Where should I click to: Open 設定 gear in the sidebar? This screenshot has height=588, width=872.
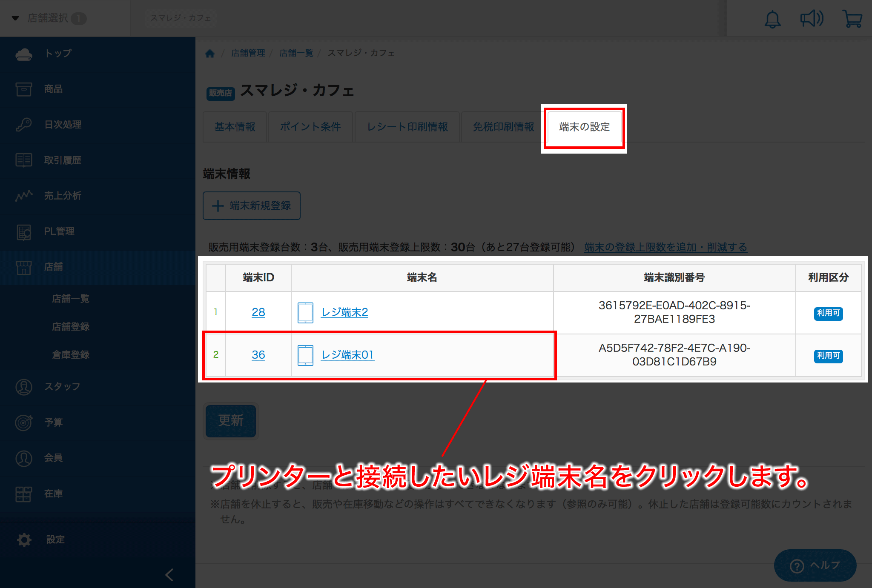pyautogui.click(x=25, y=539)
